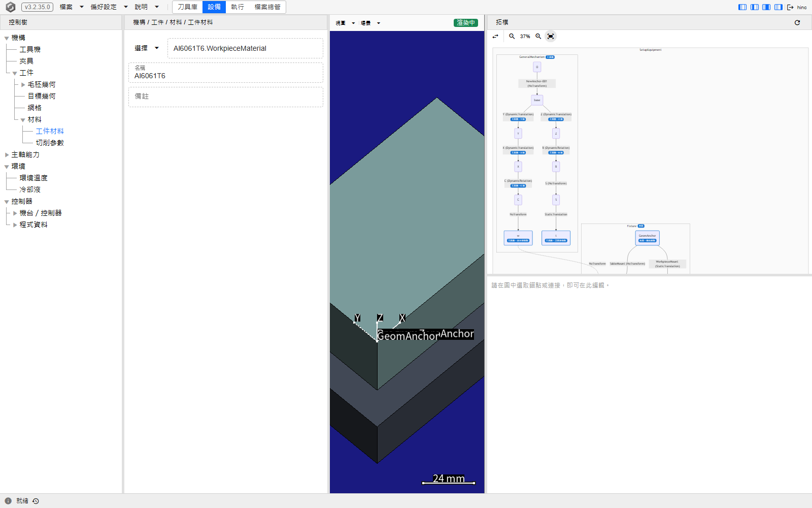Switch to the 刀具庫 tab
Image resolution: width=812 pixels, height=508 pixels.
[x=187, y=7]
